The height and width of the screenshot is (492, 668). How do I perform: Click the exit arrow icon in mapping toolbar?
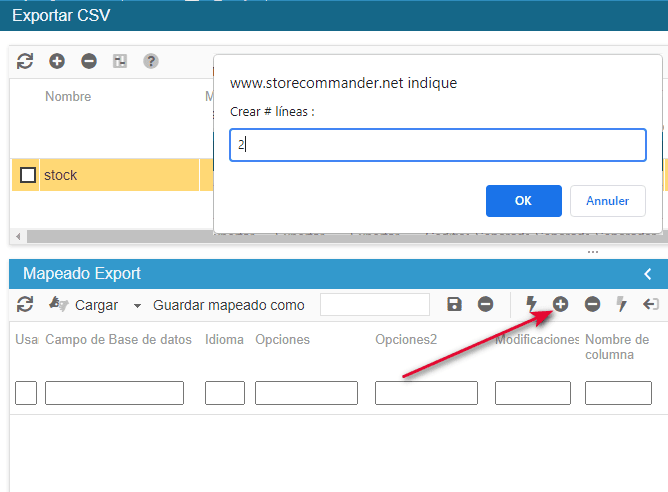point(651,305)
